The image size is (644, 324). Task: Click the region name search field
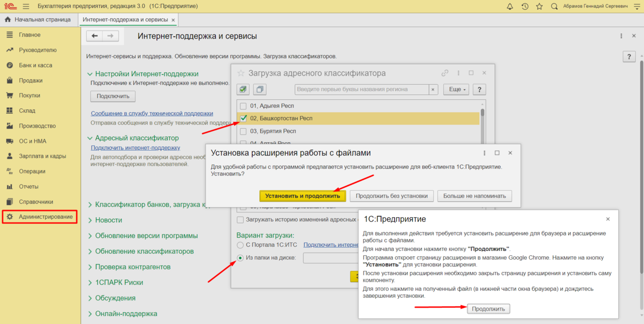coord(362,90)
